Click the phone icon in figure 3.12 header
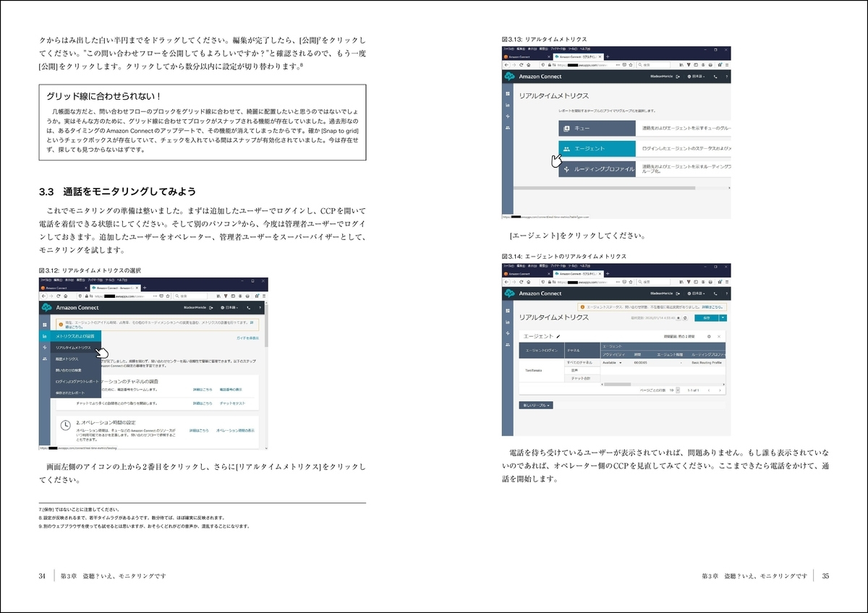This screenshot has width=868, height=613. click(x=248, y=307)
